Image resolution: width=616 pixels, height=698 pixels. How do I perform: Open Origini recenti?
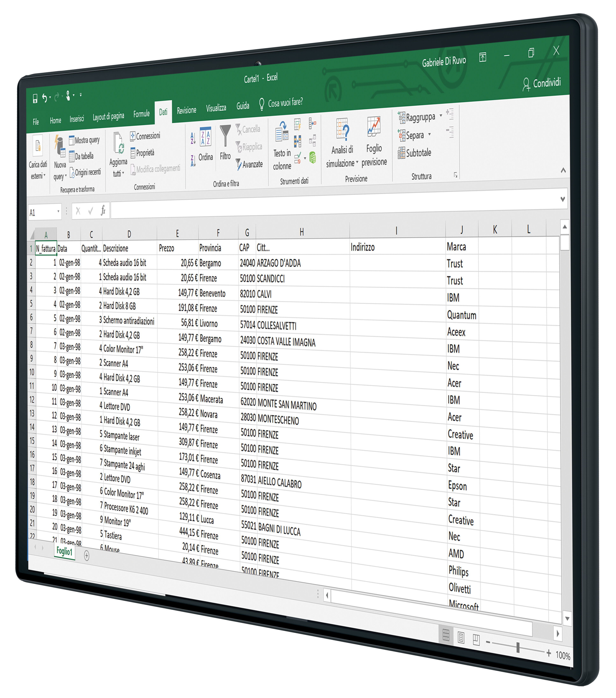coord(85,173)
